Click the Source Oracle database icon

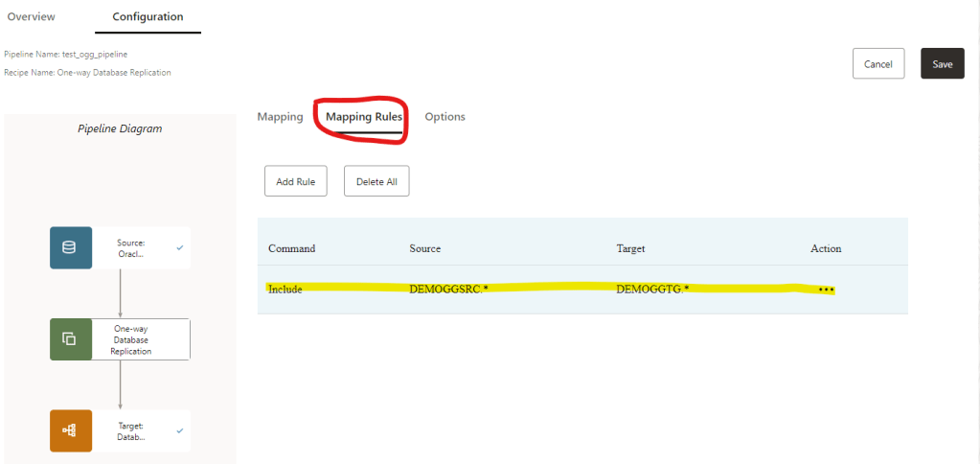pos(70,247)
